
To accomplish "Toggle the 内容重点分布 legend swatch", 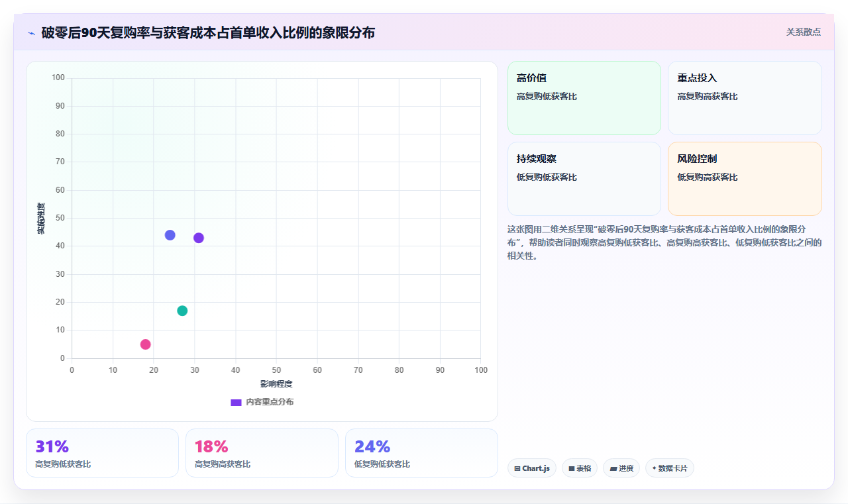I will (236, 402).
